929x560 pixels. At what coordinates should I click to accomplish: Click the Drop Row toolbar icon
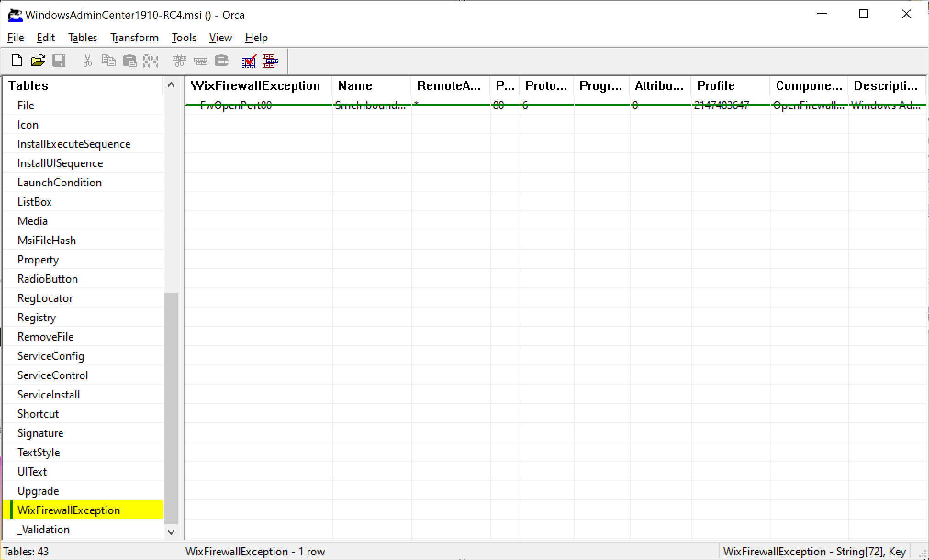(x=222, y=61)
